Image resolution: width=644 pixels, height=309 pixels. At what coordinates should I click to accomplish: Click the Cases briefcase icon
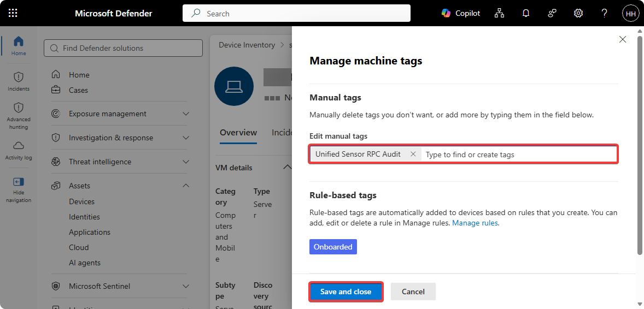[x=56, y=90]
